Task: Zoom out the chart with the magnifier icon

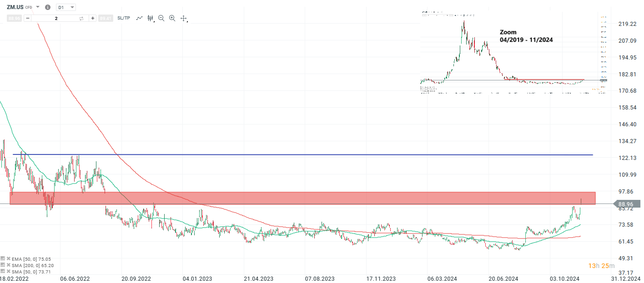Action: 161,18
